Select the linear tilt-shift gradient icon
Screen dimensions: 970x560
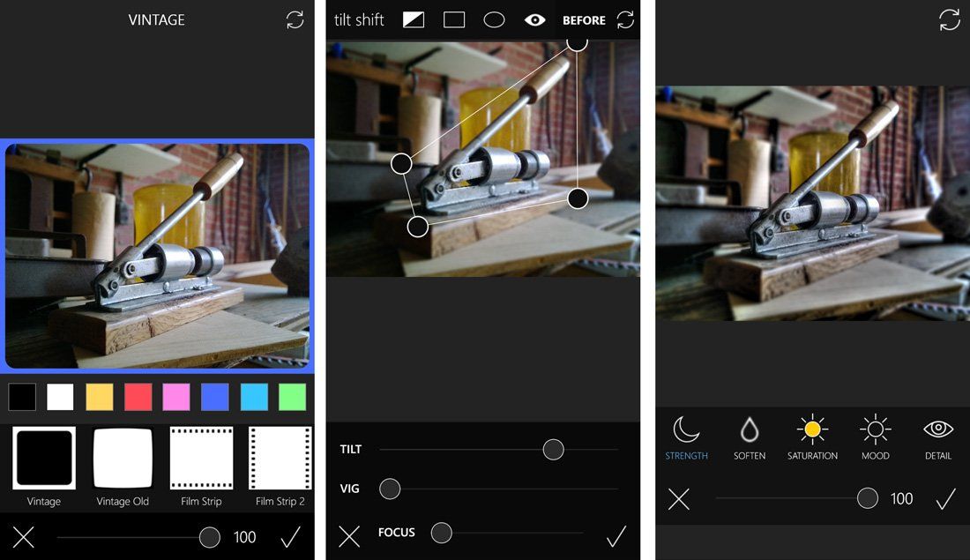(413, 19)
